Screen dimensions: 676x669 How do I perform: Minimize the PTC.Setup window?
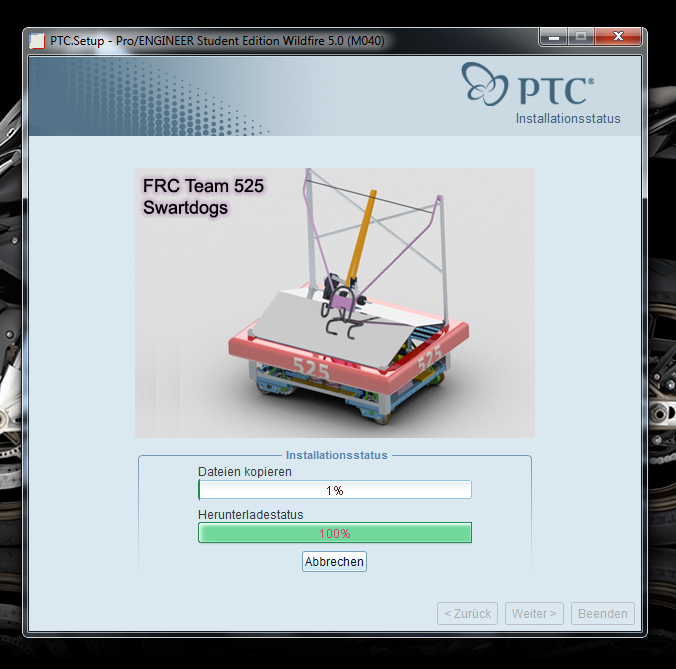click(x=554, y=37)
